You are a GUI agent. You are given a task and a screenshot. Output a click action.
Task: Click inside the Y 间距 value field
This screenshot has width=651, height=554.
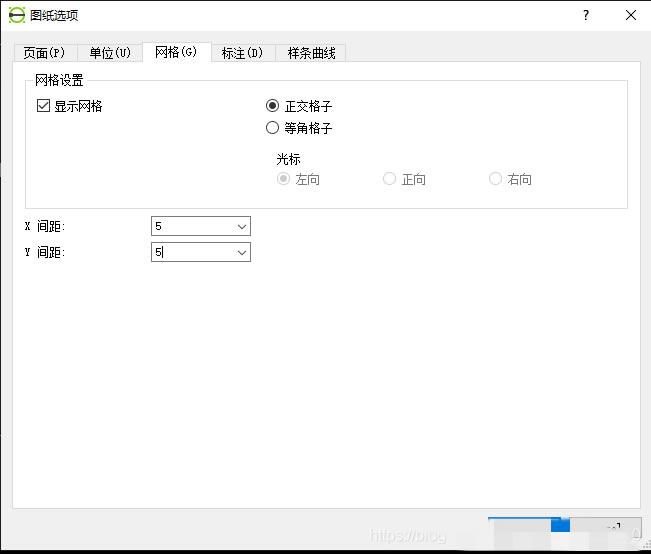[x=192, y=253]
